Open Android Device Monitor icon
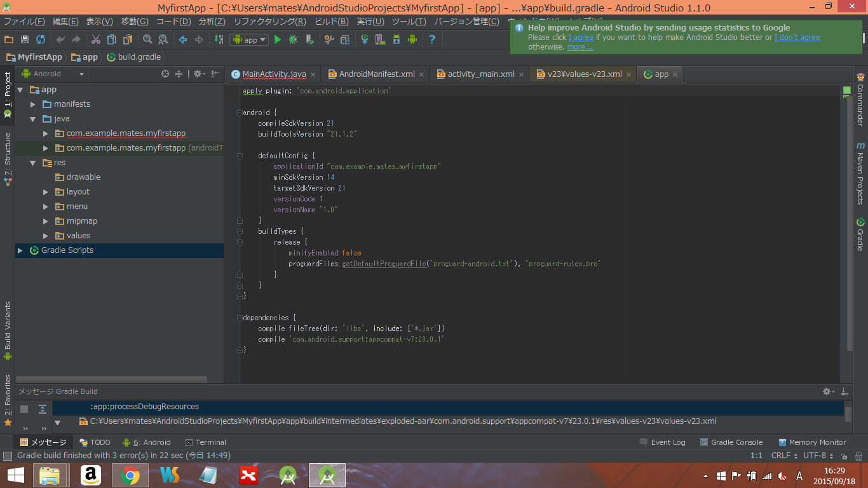Viewport: 868px width, 488px height. [x=412, y=39]
